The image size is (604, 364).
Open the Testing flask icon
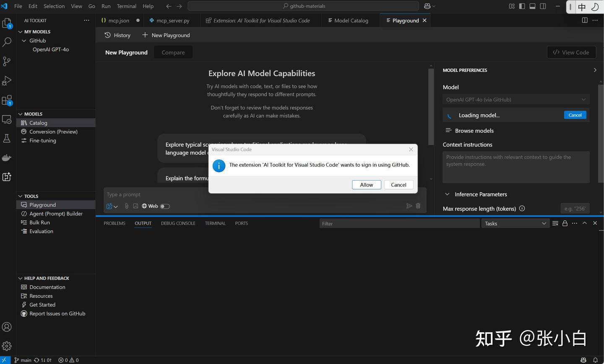(x=7, y=138)
